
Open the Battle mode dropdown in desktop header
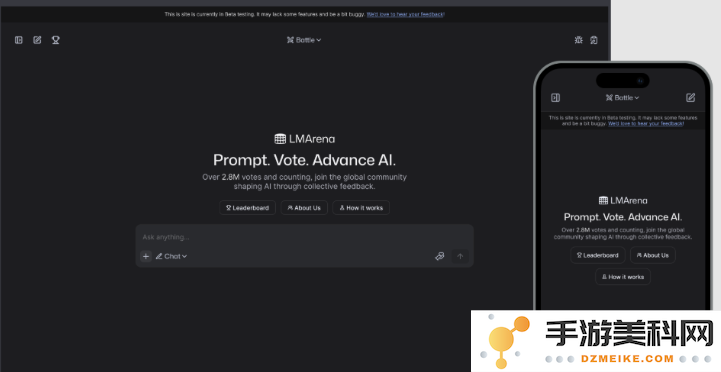(304, 40)
